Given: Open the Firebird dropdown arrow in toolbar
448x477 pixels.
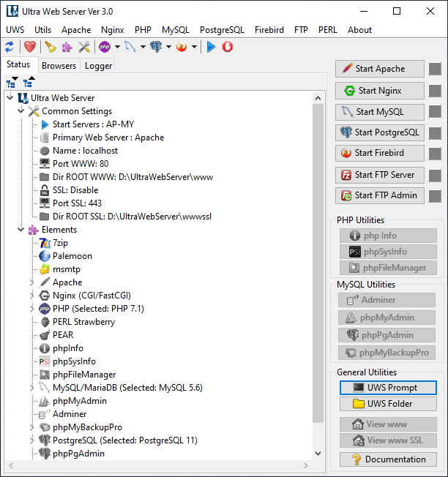Looking at the screenshot, I should [194, 47].
